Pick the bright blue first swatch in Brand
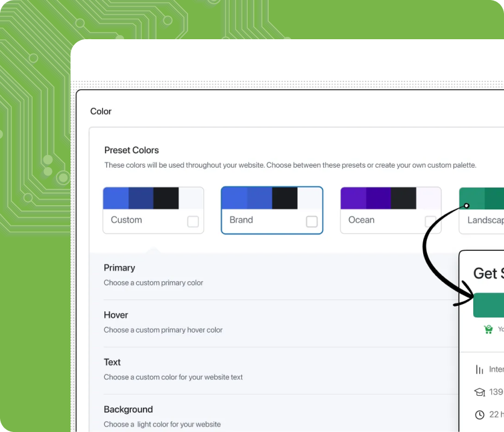The height and width of the screenshot is (432, 504). click(x=234, y=199)
